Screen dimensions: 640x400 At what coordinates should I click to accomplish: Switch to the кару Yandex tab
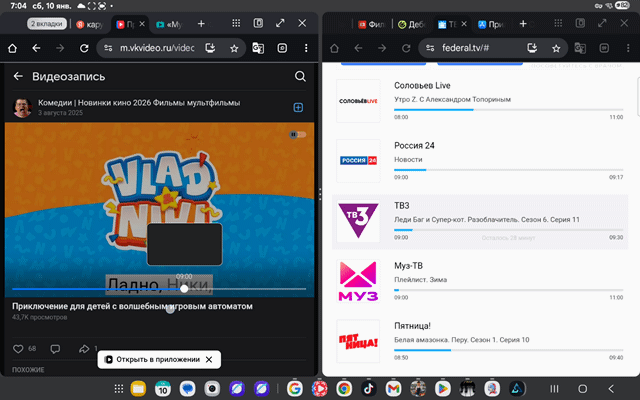90,22
